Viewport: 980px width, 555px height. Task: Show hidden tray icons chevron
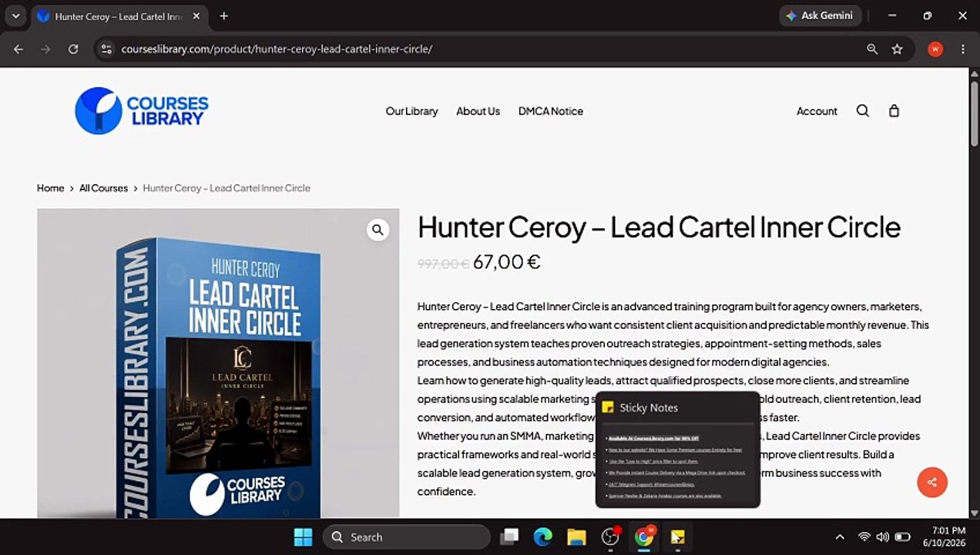point(839,537)
